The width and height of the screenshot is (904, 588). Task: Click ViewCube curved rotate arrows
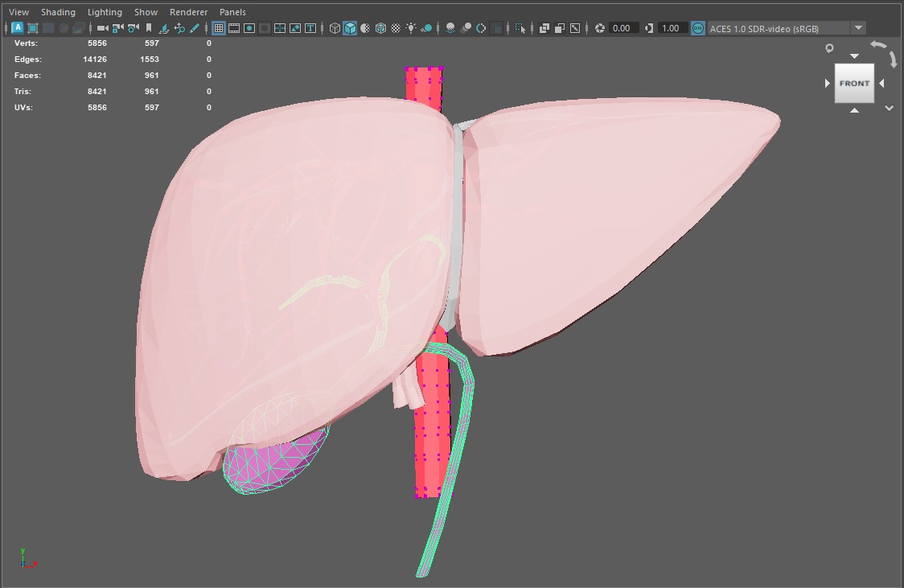tap(885, 53)
